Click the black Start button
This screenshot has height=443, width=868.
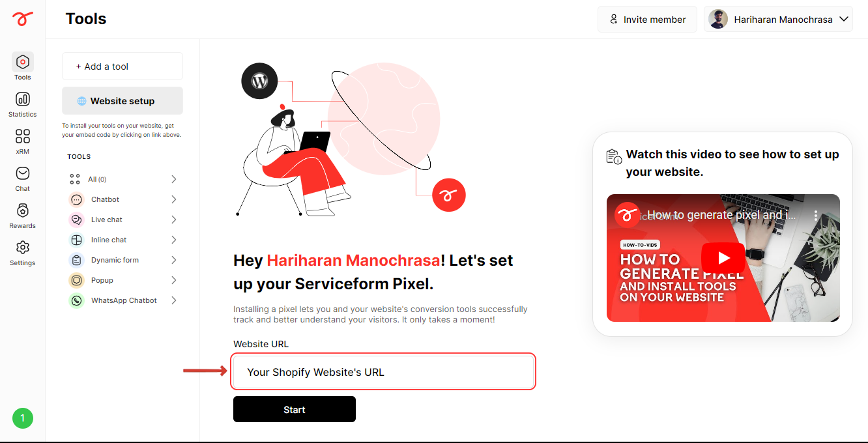click(x=295, y=409)
